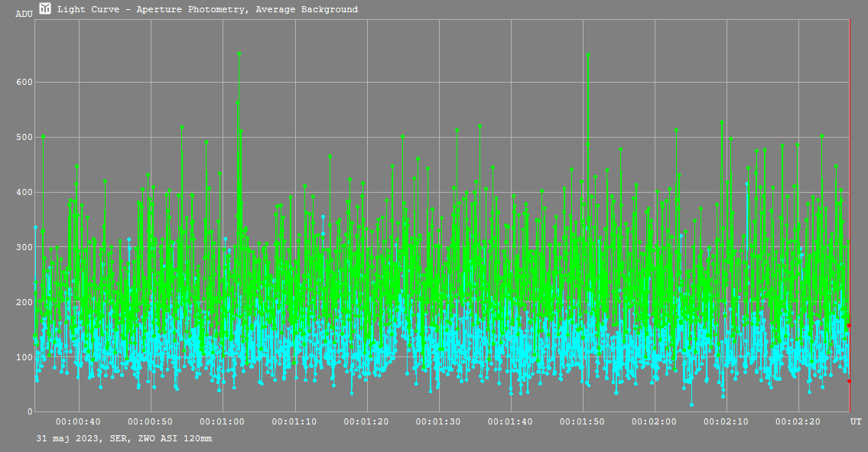Click the 00:00:50 time label
Viewport: 868px width, 452px height.
coord(150,421)
